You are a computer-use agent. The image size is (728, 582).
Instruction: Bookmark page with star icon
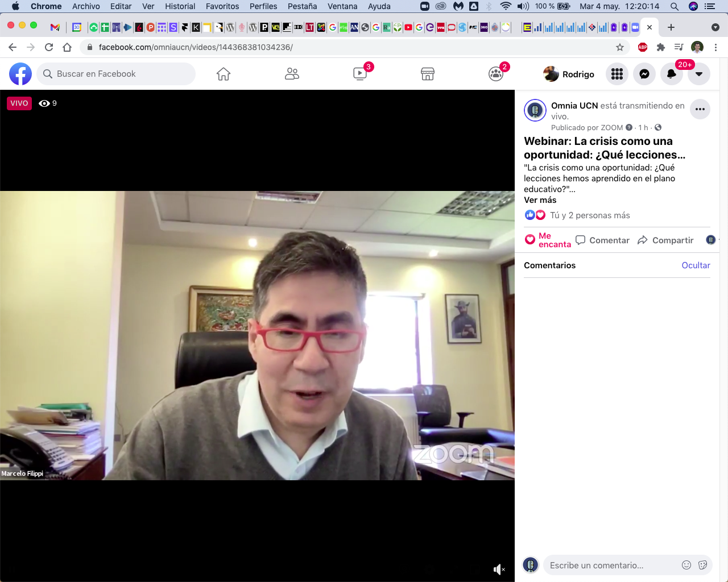pos(620,47)
